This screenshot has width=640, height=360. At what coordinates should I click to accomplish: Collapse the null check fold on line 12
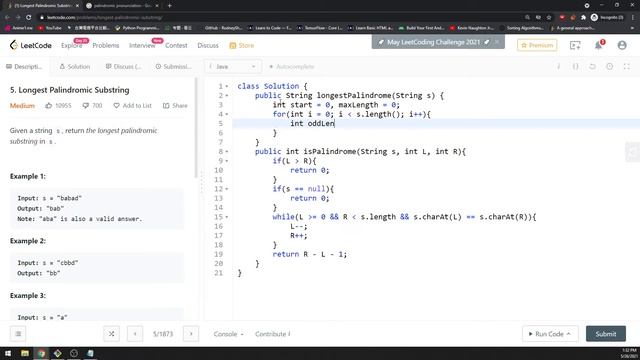tap(227, 189)
